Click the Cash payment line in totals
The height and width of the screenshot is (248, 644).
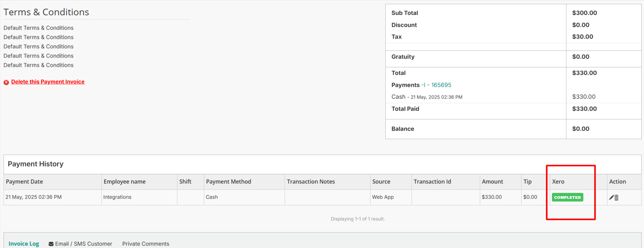pyautogui.click(x=398, y=97)
